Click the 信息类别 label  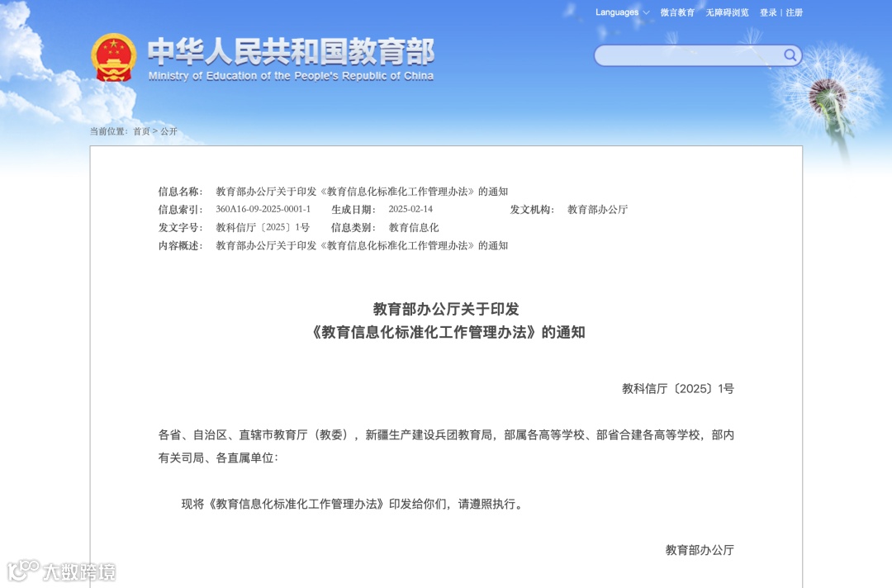coord(353,227)
